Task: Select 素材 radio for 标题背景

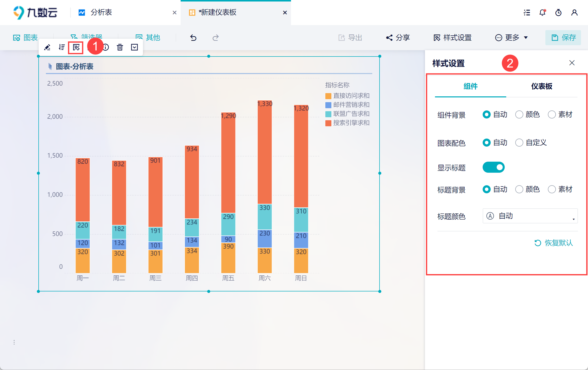Action: click(x=552, y=189)
